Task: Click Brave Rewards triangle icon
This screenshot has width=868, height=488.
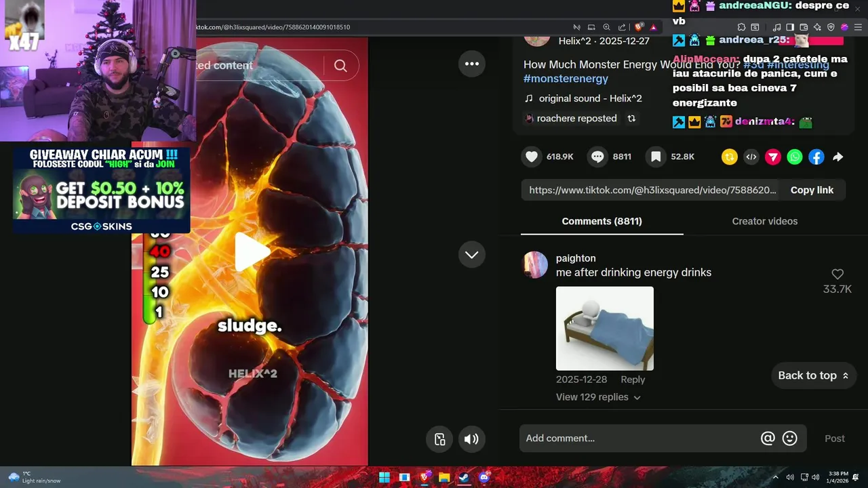Action: tap(654, 27)
